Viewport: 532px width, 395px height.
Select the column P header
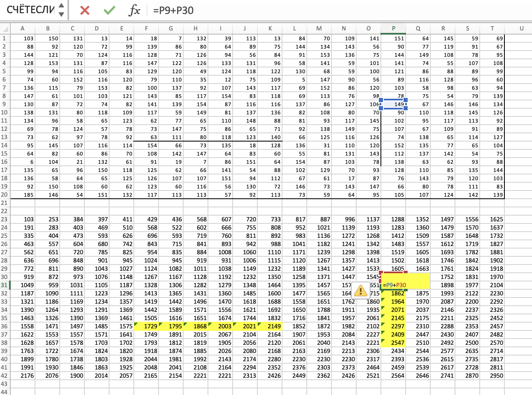(x=393, y=28)
